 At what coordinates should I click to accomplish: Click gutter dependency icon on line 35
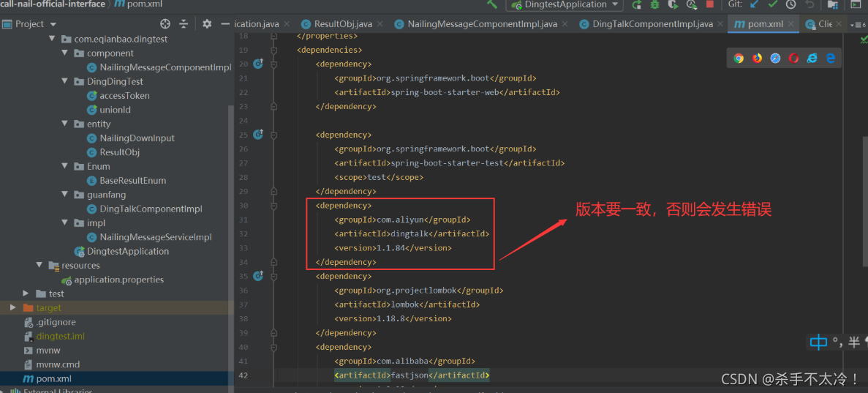point(258,275)
